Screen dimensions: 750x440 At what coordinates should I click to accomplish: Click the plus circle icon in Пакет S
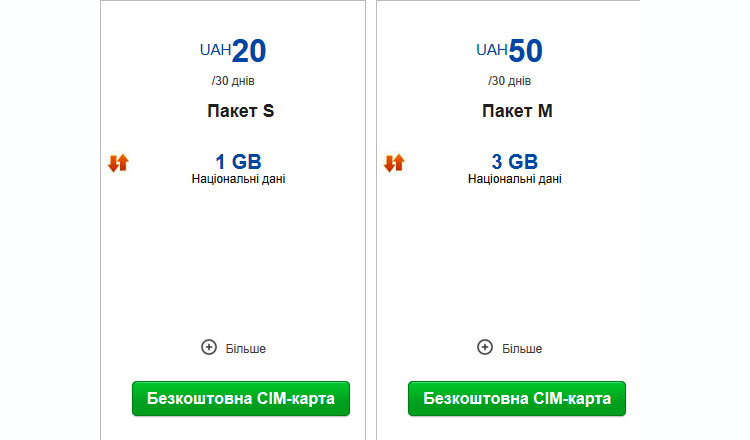(209, 347)
